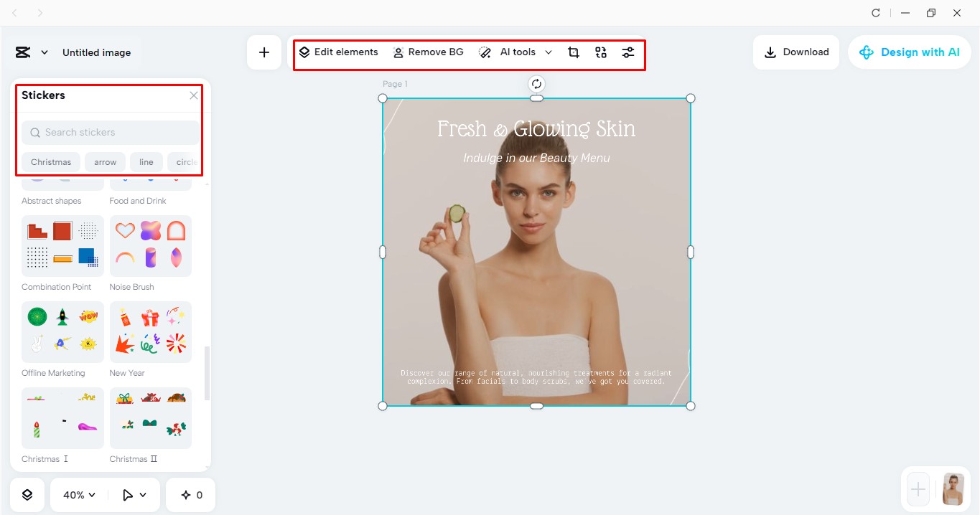Close the Stickers panel
Image resolution: width=980 pixels, height=515 pixels.
pos(193,95)
